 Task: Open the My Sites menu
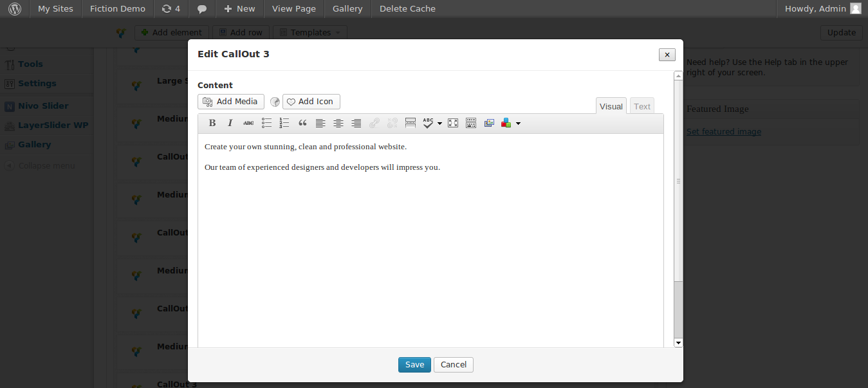55,9
